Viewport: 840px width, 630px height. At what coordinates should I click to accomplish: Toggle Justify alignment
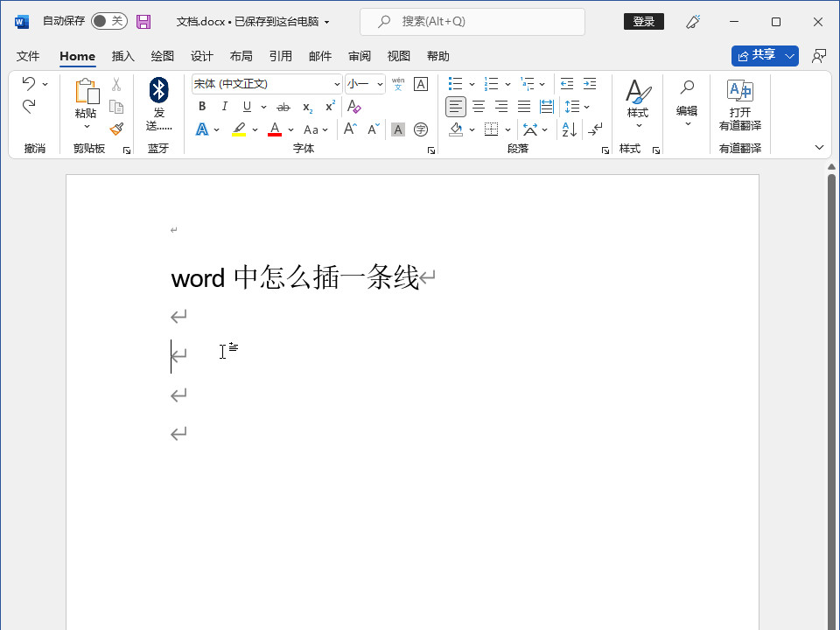point(524,107)
